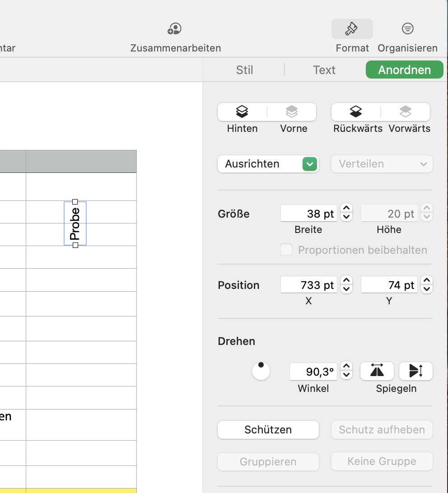The height and width of the screenshot is (493, 448).
Task: Increase Höhe with stepper up arrow
Action: tap(427, 209)
